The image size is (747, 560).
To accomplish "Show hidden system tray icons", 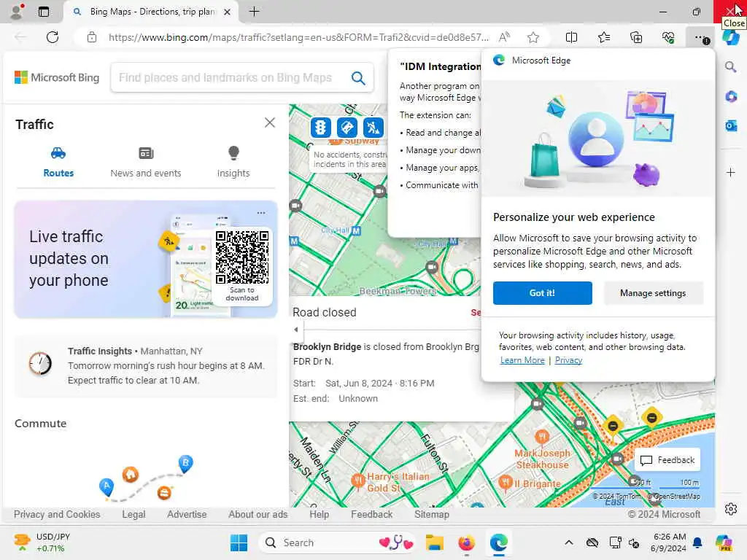I will pos(569,542).
